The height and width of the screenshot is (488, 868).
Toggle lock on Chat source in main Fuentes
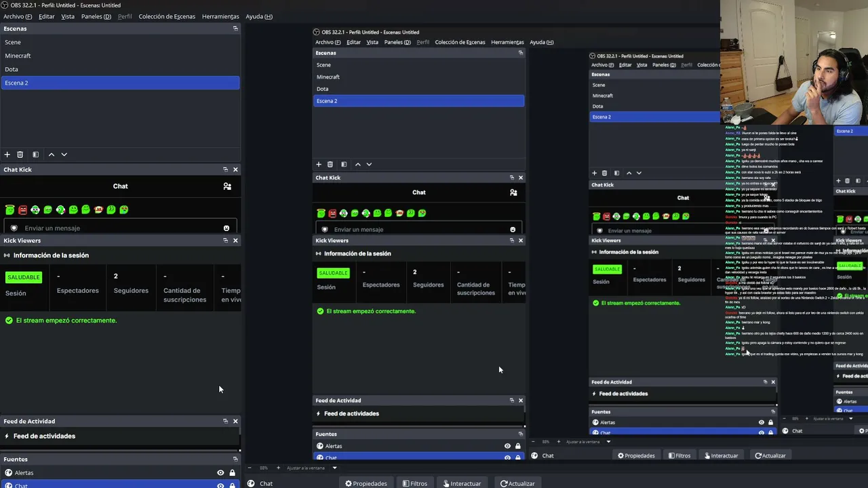[x=232, y=485]
